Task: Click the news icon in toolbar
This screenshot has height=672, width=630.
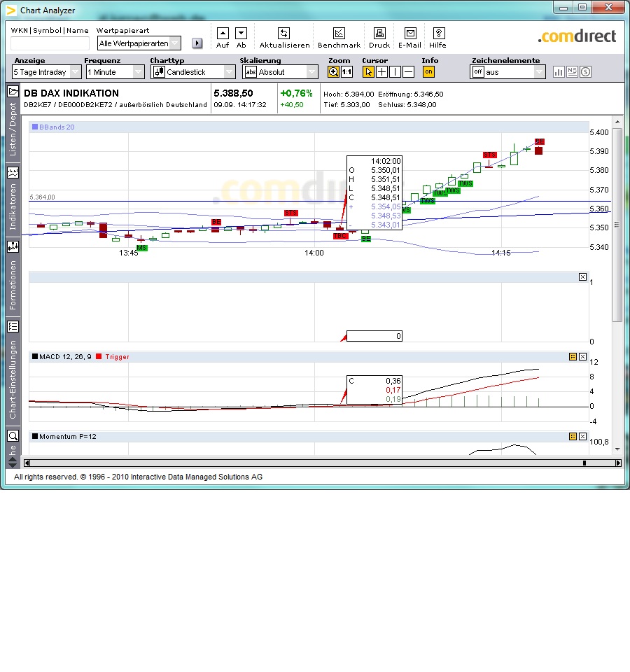Action: point(572,72)
